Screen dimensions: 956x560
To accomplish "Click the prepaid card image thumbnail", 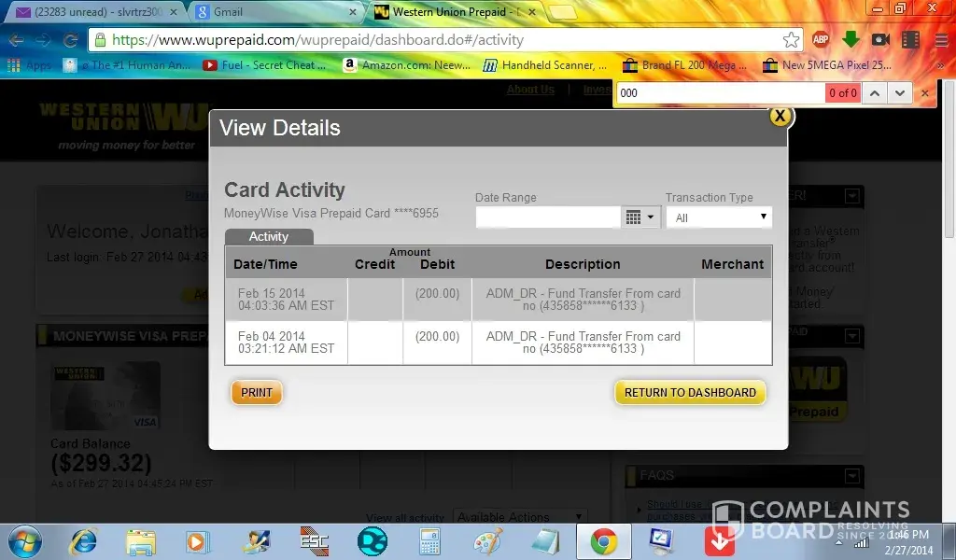I will point(105,396).
